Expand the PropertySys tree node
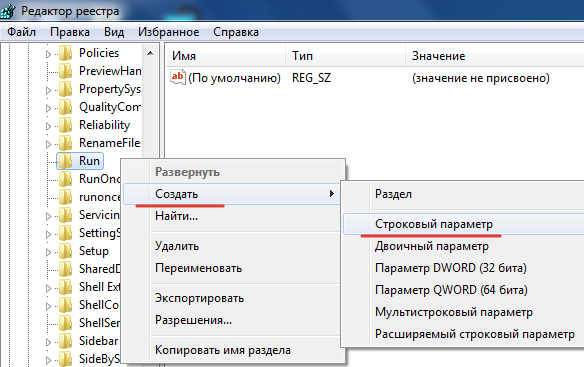 point(48,90)
